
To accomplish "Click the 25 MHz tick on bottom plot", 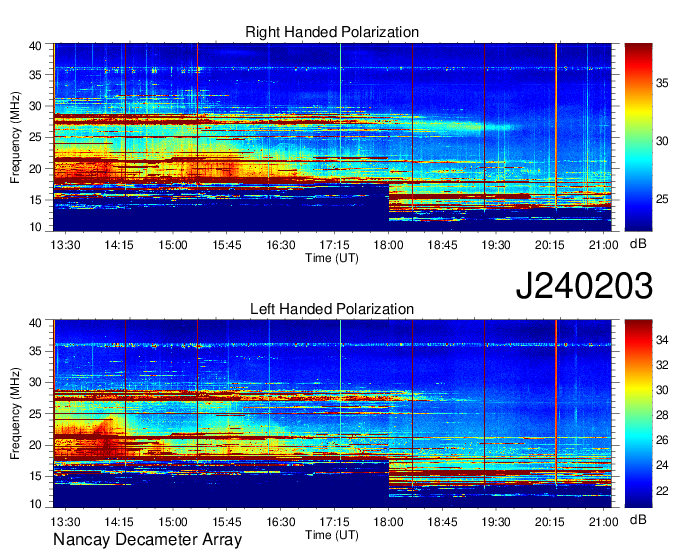I will pyautogui.click(x=35, y=414).
